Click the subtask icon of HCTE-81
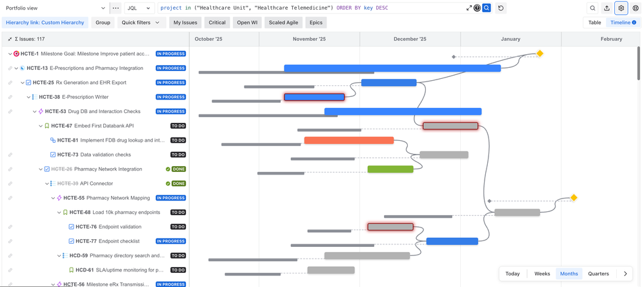The image size is (644, 287). pyautogui.click(x=52, y=140)
